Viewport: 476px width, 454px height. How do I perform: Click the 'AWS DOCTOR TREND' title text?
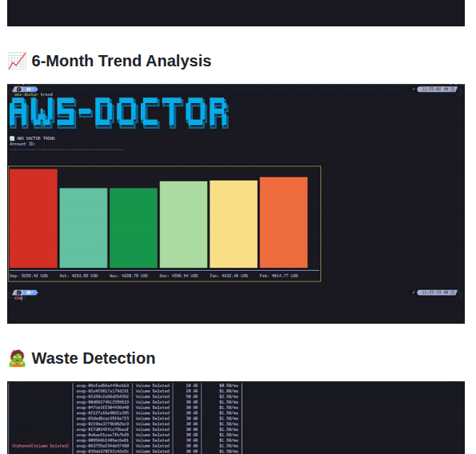(x=36, y=138)
